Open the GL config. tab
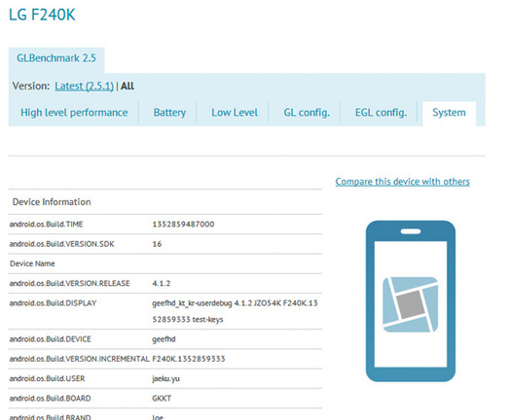Image resolution: width=511 pixels, height=420 pixels. click(307, 113)
